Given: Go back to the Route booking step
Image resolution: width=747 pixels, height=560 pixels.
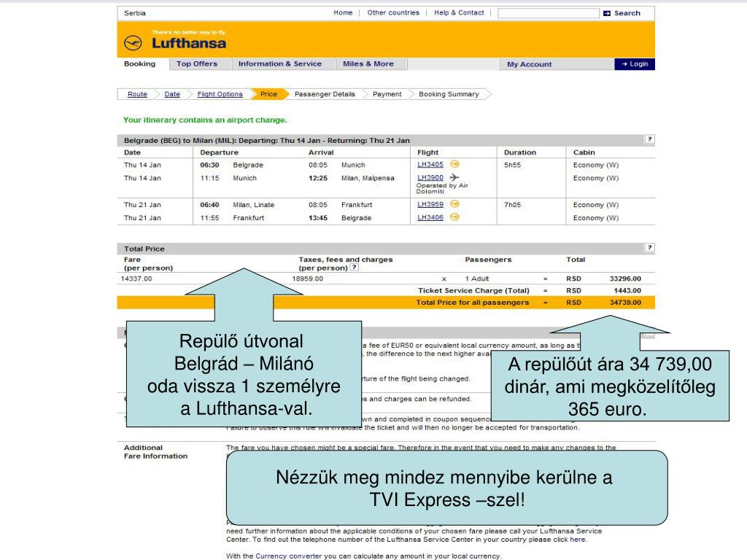Looking at the screenshot, I should (137, 94).
